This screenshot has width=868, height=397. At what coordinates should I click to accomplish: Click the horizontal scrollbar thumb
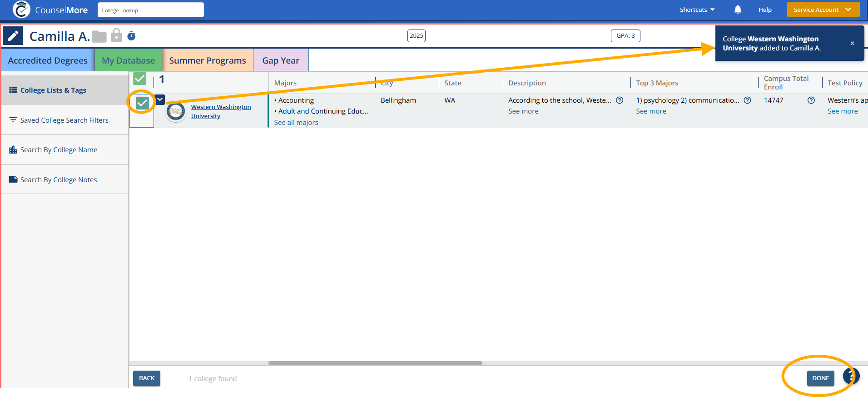coord(375,363)
